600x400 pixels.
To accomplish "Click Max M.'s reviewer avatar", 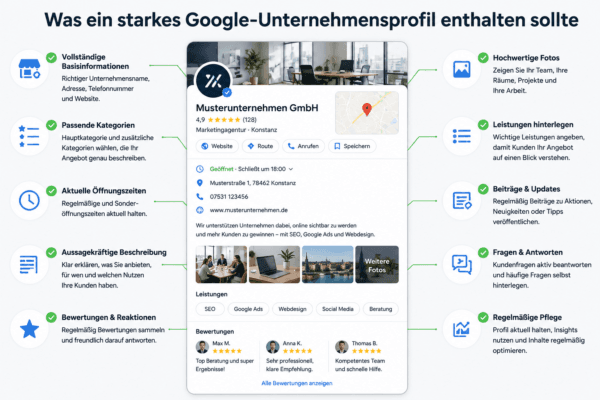I will click(202, 347).
